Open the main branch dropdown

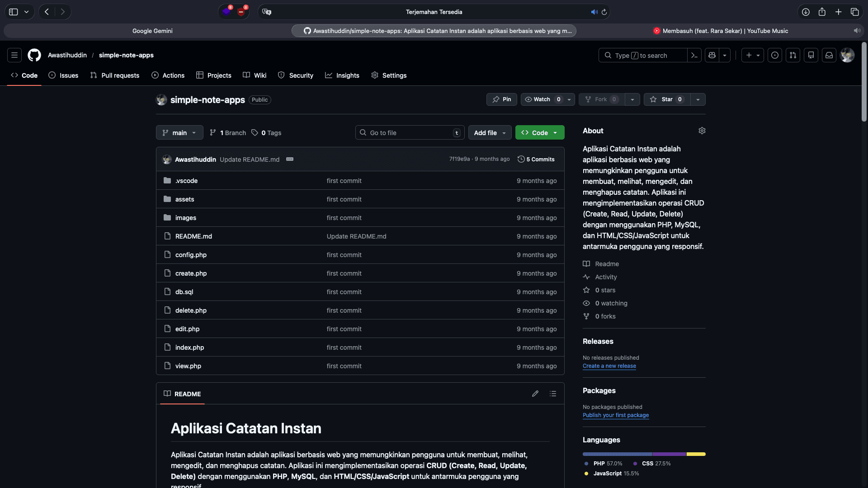[179, 132]
